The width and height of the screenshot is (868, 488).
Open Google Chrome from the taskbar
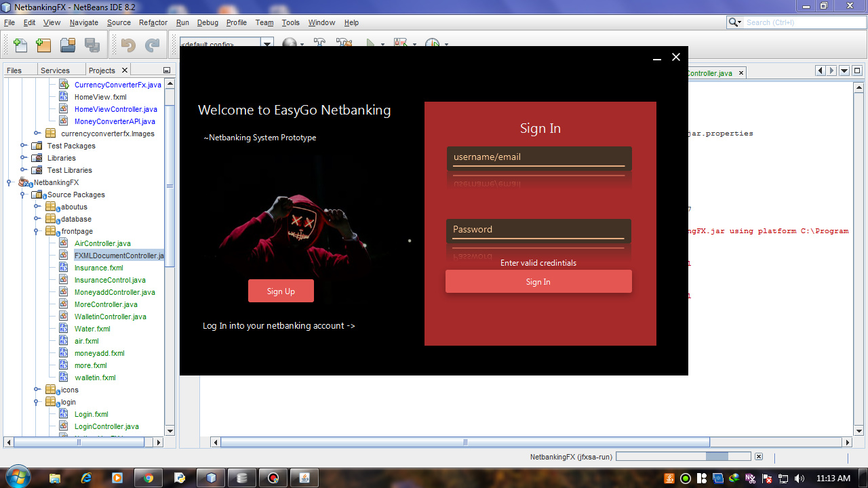tap(149, 478)
